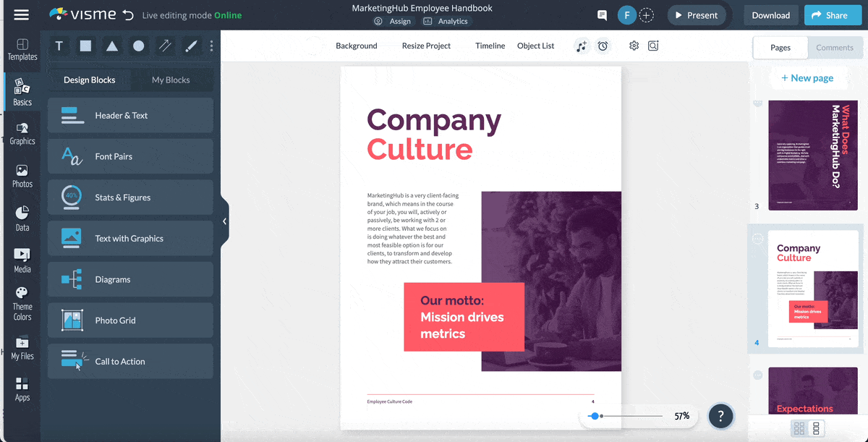Add audio with the music note icon
Screen dimensions: 868x442
582,46
